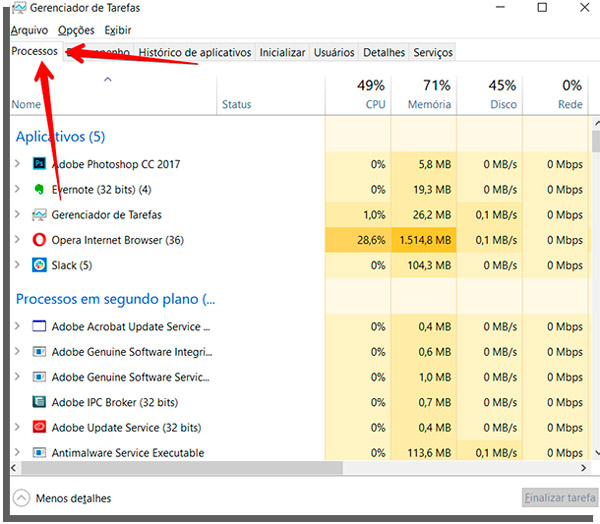The image size is (600, 524).
Task: Click the Slack app icon
Action: pyautogui.click(x=39, y=265)
